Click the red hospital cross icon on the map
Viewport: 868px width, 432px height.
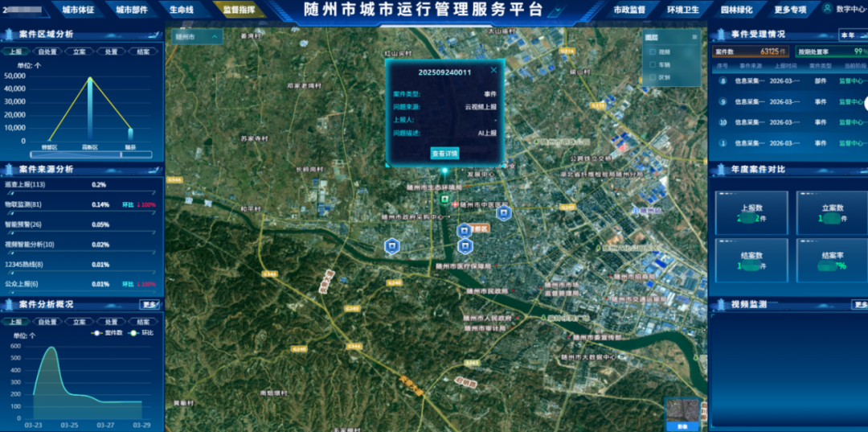[455, 204]
